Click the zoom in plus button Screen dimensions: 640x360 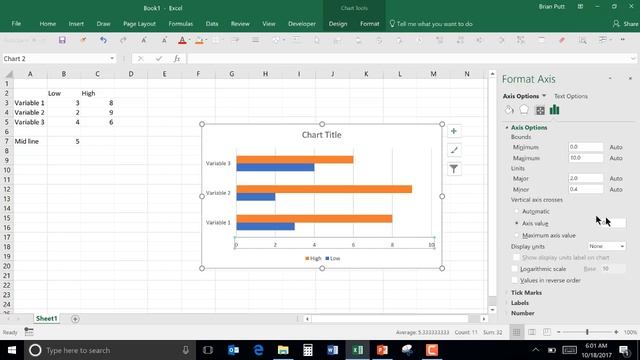tap(616, 332)
